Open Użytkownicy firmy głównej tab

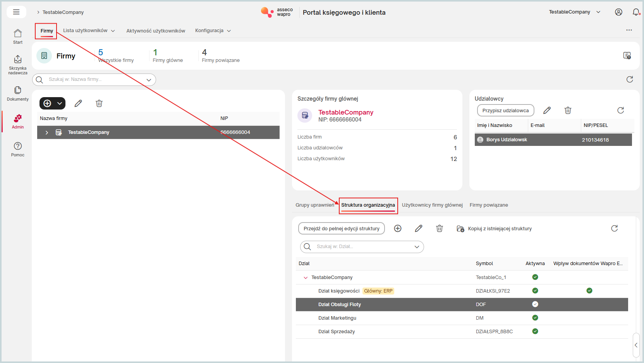coord(432,205)
